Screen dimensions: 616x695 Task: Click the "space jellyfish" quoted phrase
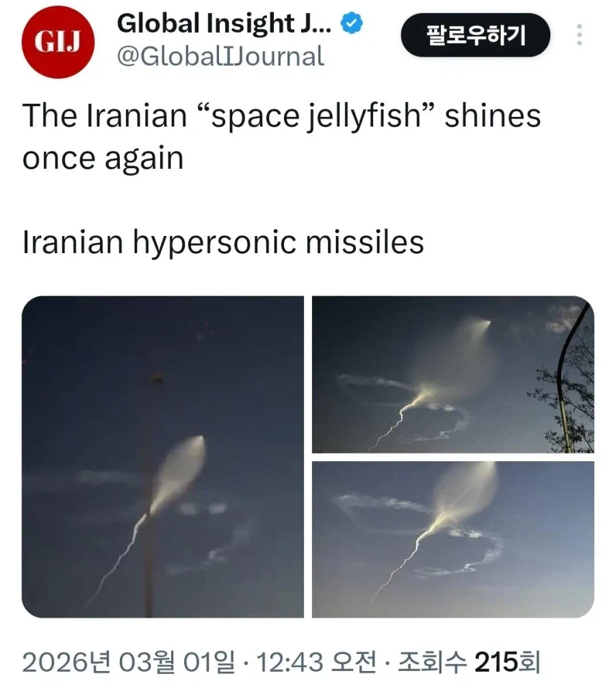[316, 116]
